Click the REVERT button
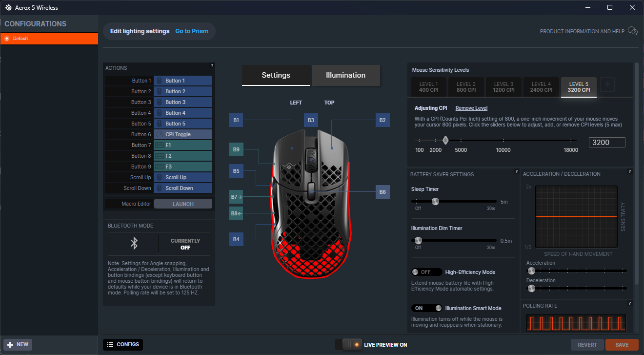This screenshot has width=644, height=355. (x=587, y=345)
